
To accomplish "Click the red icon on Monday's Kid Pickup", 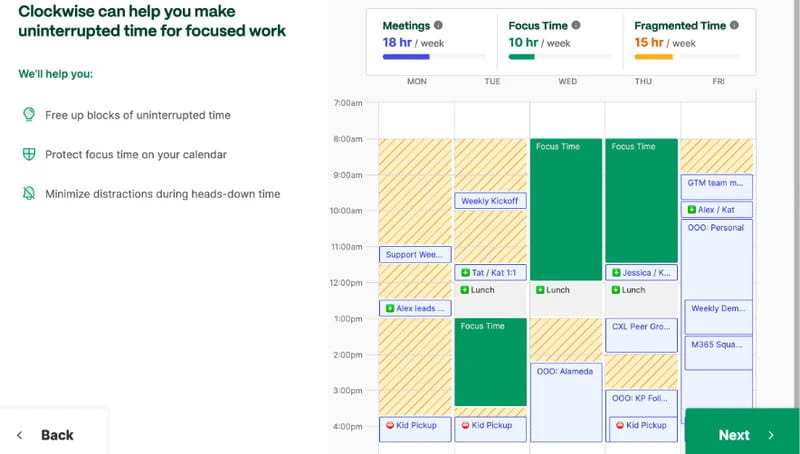I will (390, 425).
